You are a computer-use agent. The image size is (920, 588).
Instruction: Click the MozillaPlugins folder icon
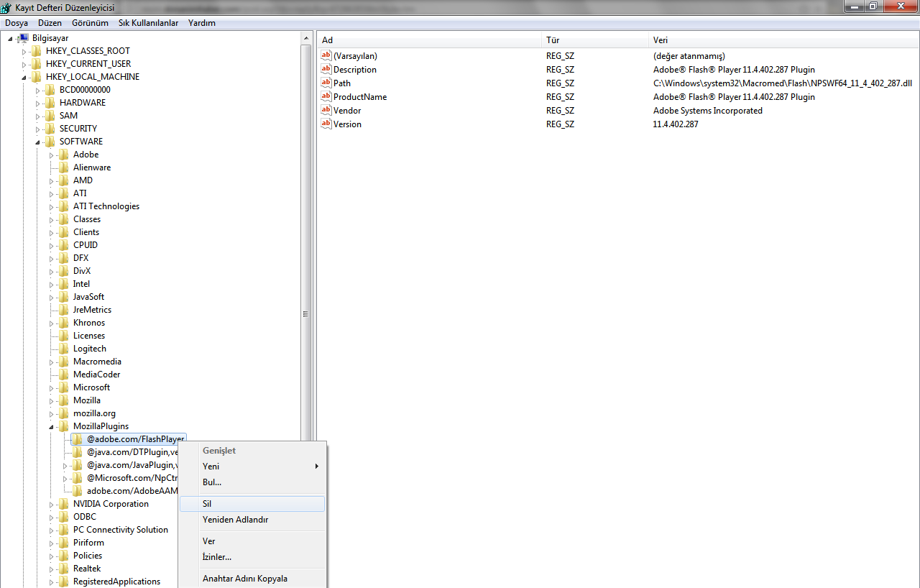(x=64, y=426)
